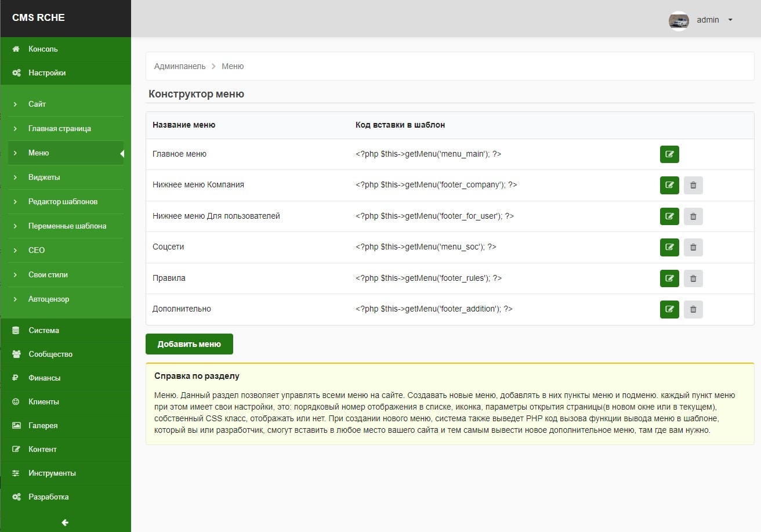Viewport: 761px width, 532px height.
Task: Expand the Сообщество sidebar section
Action: point(50,354)
